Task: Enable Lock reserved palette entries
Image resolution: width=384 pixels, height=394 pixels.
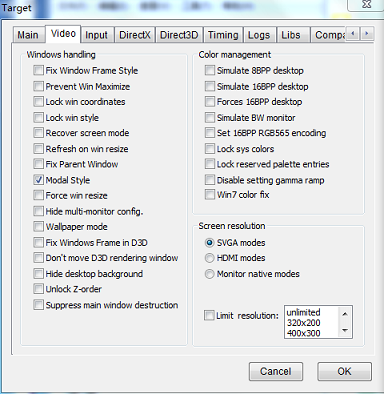Action: click(209, 164)
